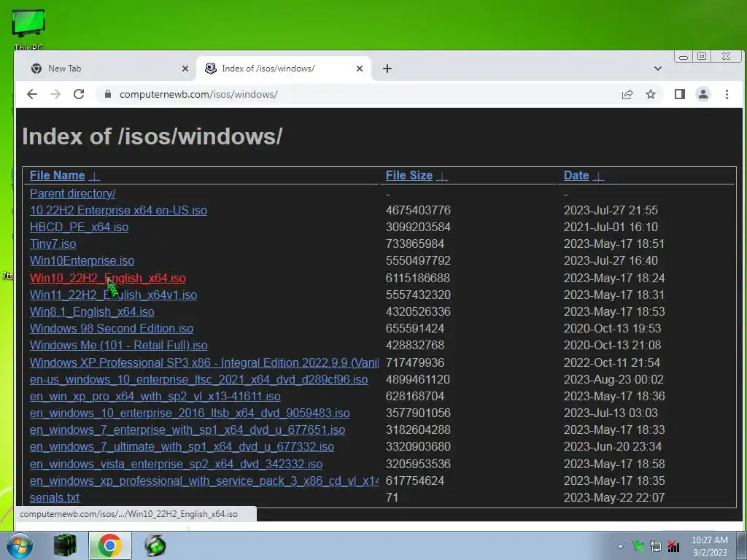Reload the page with the refresh icon
The width and height of the screenshot is (747, 560).
click(79, 94)
